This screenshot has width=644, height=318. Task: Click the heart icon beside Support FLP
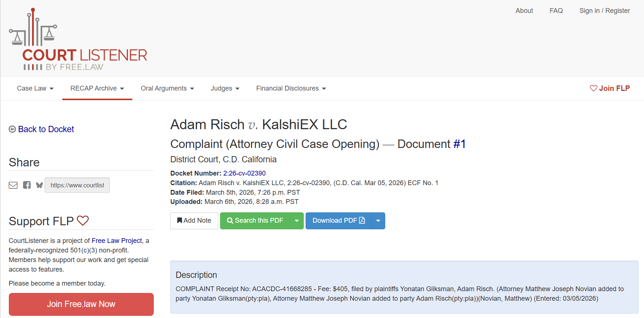pyautogui.click(x=83, y=220)
